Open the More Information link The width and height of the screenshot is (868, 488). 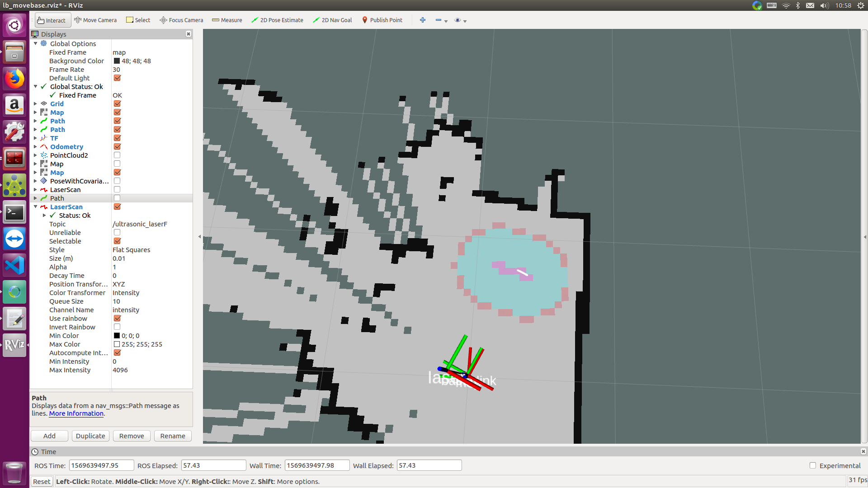76,413
